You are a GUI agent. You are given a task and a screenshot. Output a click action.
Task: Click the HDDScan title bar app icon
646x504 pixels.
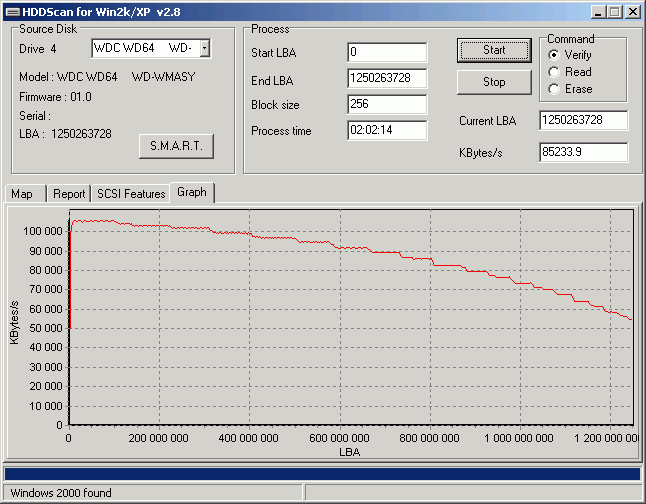10,11
